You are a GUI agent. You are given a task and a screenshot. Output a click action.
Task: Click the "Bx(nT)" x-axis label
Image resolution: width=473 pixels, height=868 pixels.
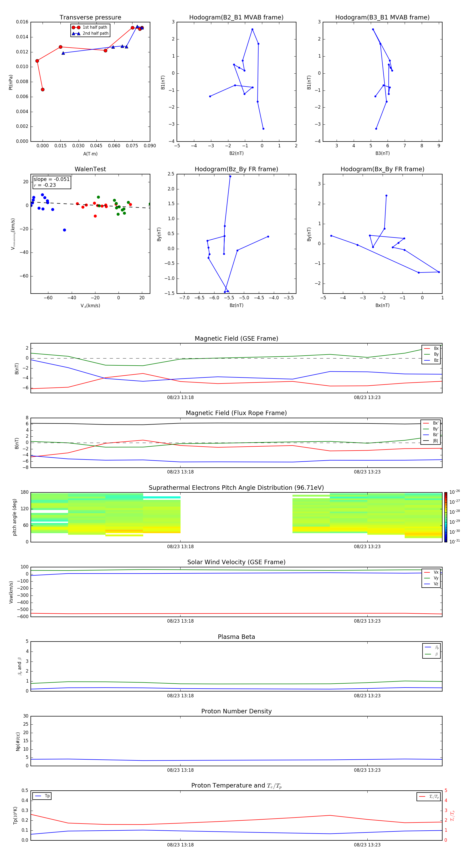tap(382, 305)
